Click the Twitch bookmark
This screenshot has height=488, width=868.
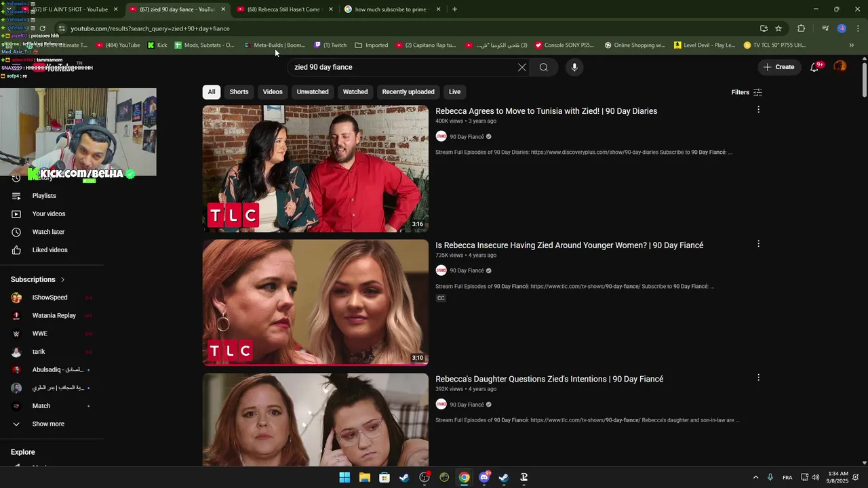click(x=330, y=45)
